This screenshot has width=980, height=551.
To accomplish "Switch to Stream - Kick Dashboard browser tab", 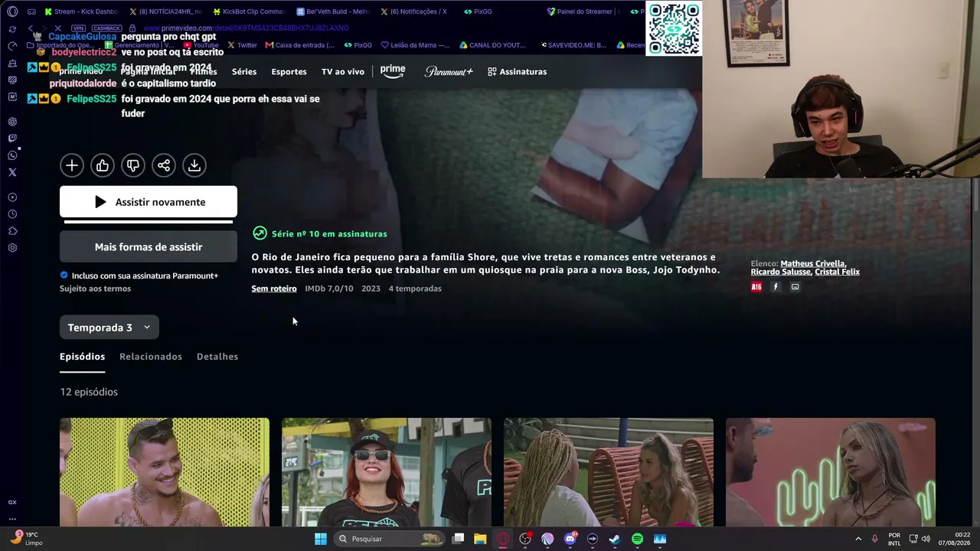I will pos(81,11).
